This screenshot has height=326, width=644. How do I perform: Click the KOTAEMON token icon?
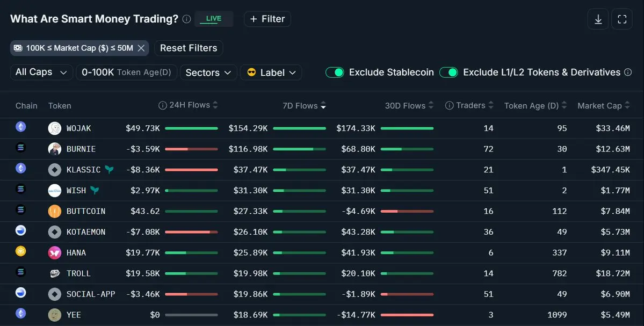click(55, 231)
